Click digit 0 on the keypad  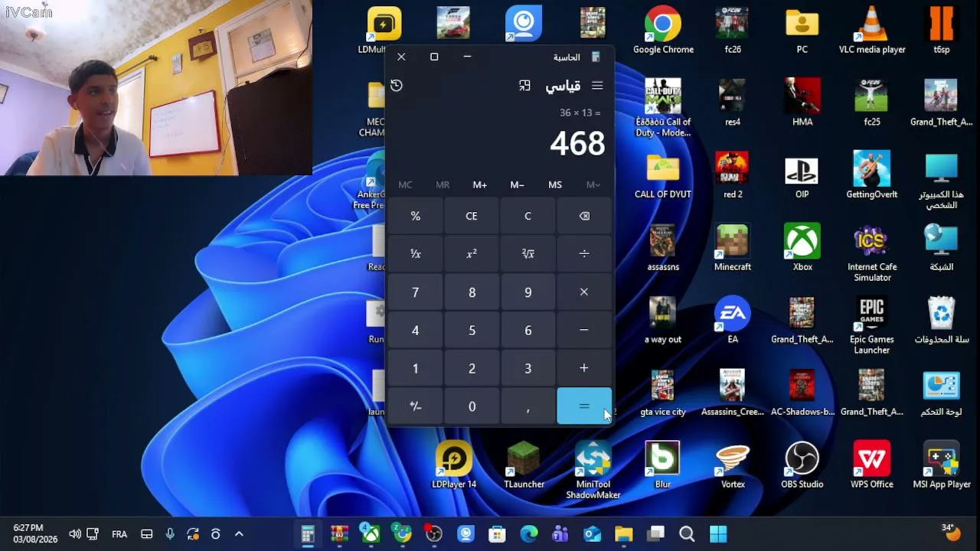pyautogui.click(x=472, y=406)
